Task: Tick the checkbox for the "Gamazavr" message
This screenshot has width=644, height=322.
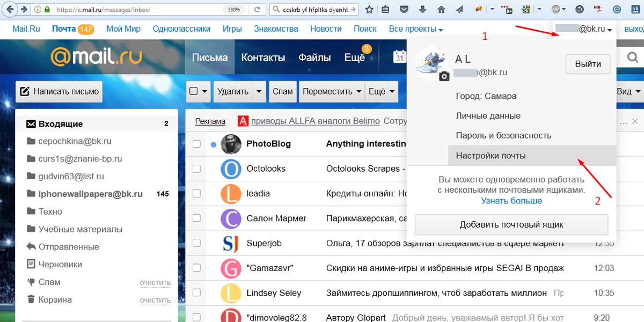Action: click(x=196, y=268)
